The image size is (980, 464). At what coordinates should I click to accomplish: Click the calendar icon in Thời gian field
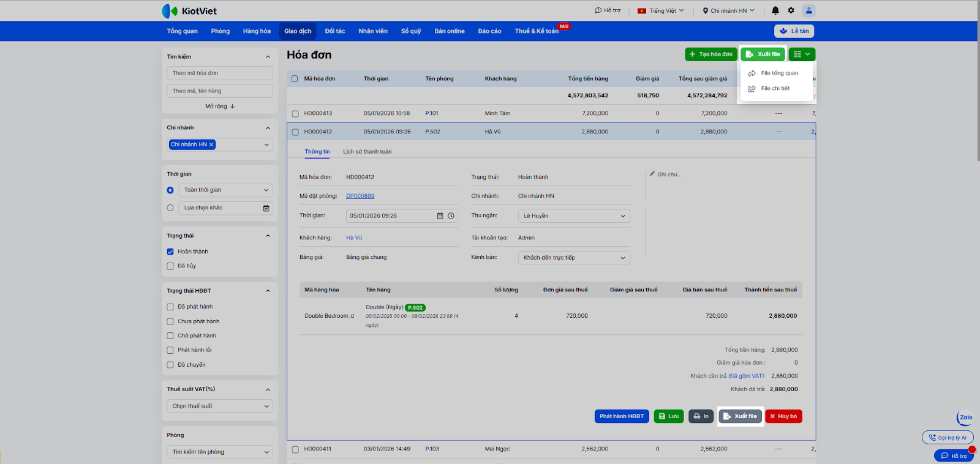click(440, 216)
